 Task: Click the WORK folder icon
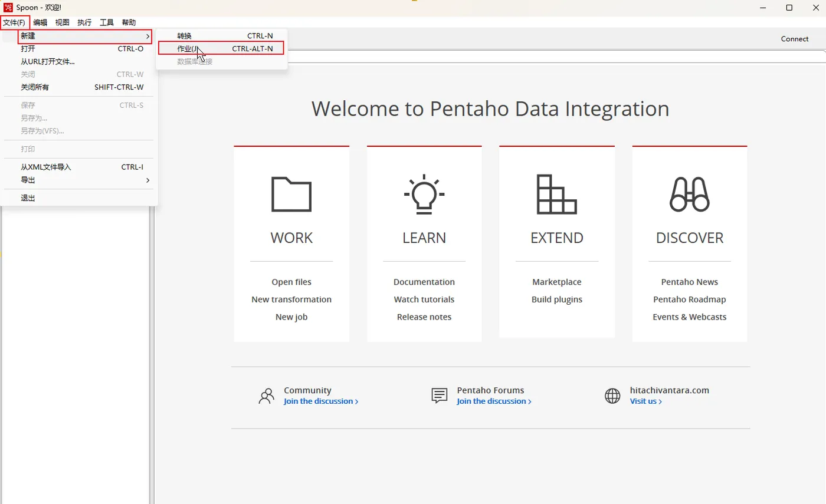pyautogui.click(x=291, y=194)
